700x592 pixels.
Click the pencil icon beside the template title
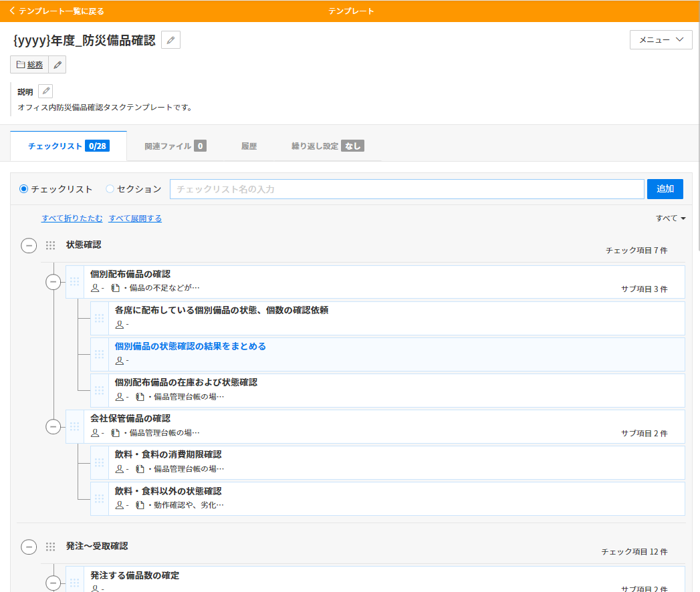pyautogui.click(x=170, y=41)
